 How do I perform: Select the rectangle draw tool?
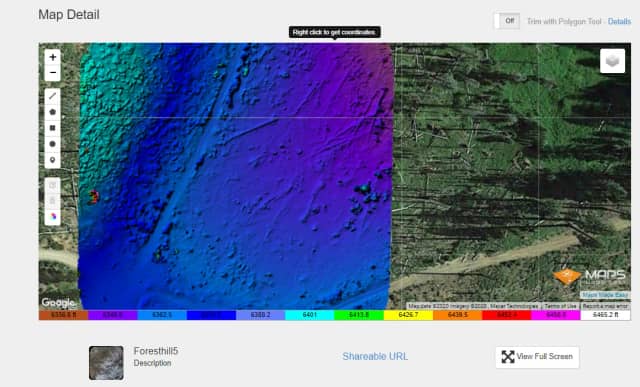(53, 128)
